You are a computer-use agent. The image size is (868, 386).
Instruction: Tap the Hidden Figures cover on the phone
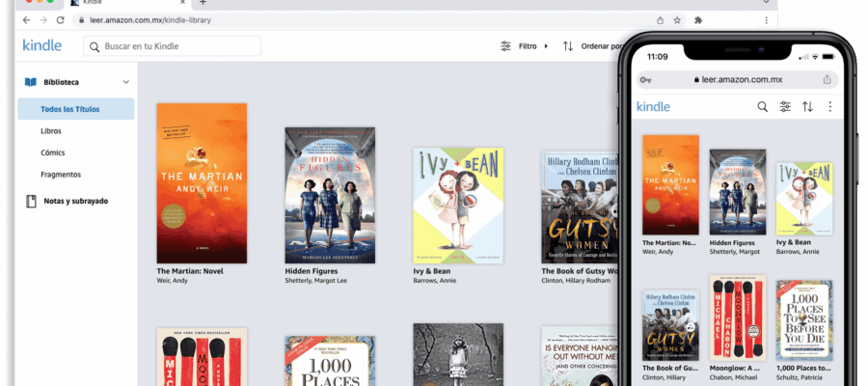click(738, 192)
